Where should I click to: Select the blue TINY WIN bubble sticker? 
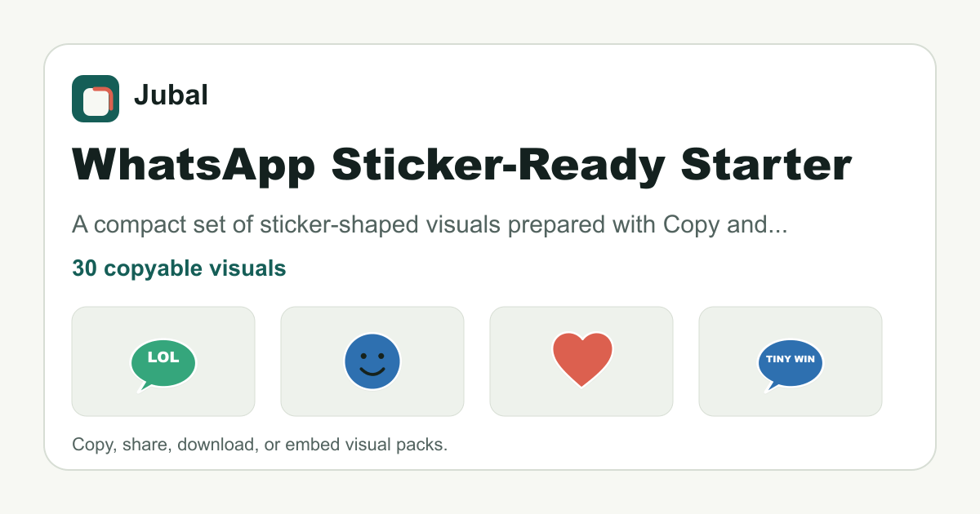click(x=791, y=364)
